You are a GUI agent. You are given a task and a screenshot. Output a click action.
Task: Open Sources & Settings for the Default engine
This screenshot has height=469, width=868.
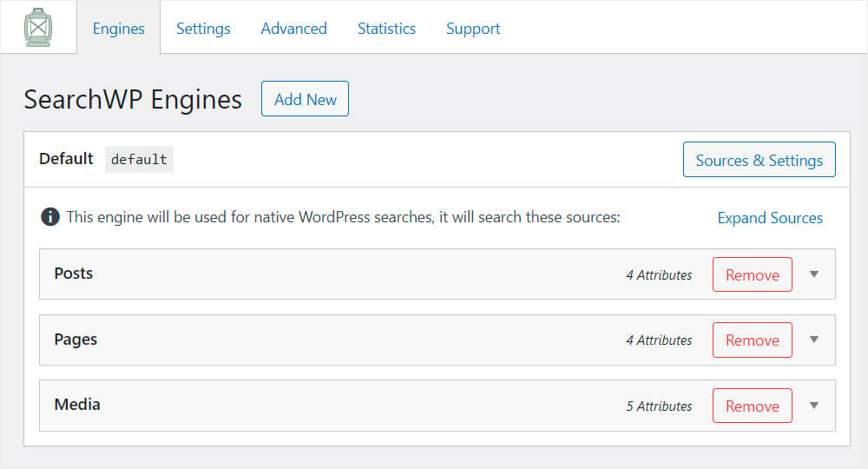click(759, 160)
